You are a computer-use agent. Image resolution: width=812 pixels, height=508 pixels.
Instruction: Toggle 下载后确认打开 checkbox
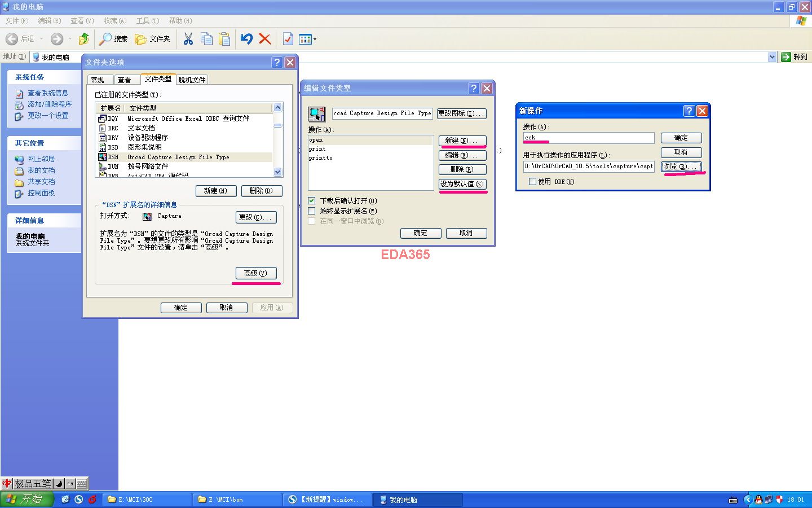(312, 201)
